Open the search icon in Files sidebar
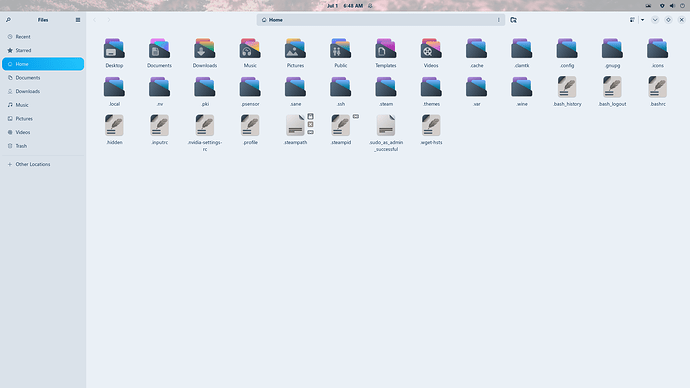Viewport: 690px width, 388px height. pos(8,20)
